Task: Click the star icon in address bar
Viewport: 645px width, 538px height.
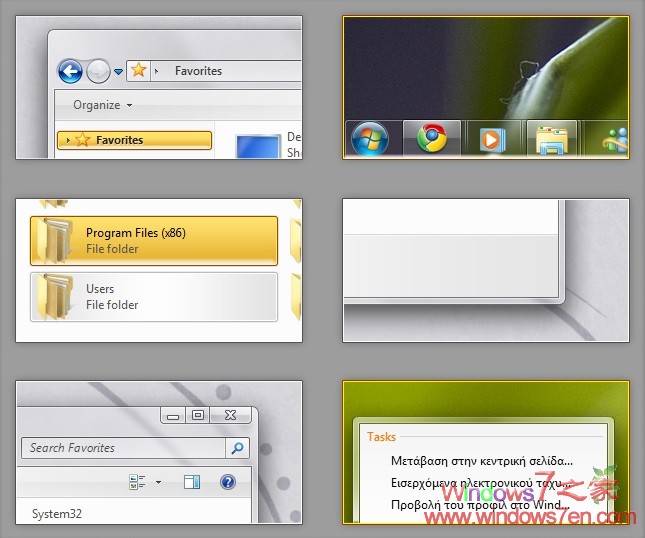Action: tap(139, 70)
